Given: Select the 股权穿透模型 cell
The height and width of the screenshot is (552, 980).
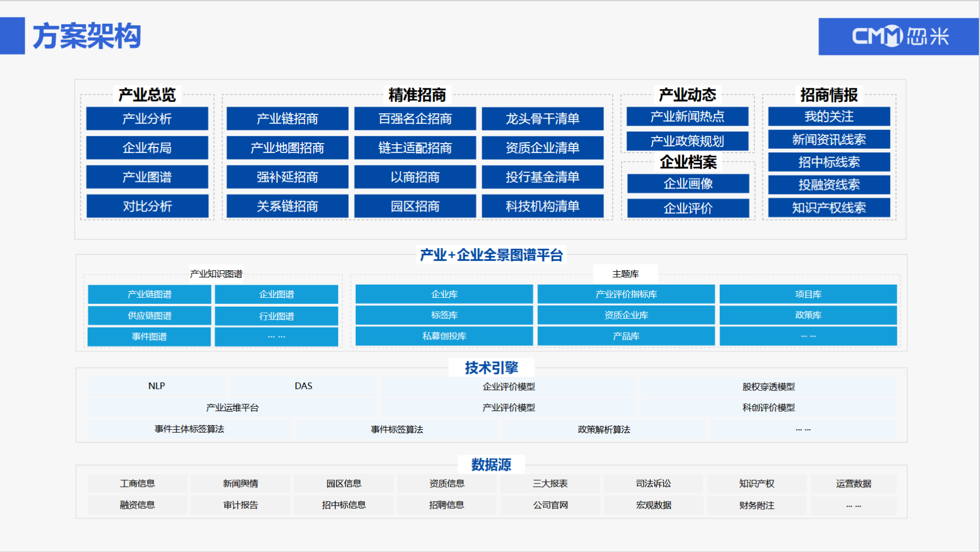Looking at the screenshot, I should pyautogui.click(x=768, y=387).
